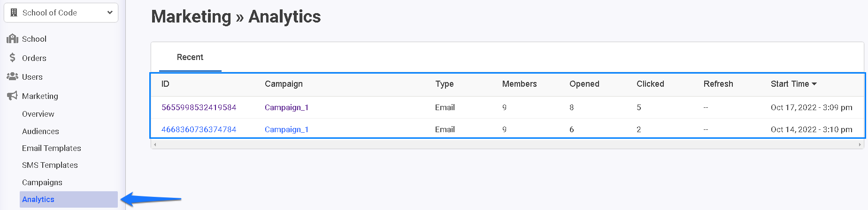Open the Orders menu item

(x=34, y=58)
